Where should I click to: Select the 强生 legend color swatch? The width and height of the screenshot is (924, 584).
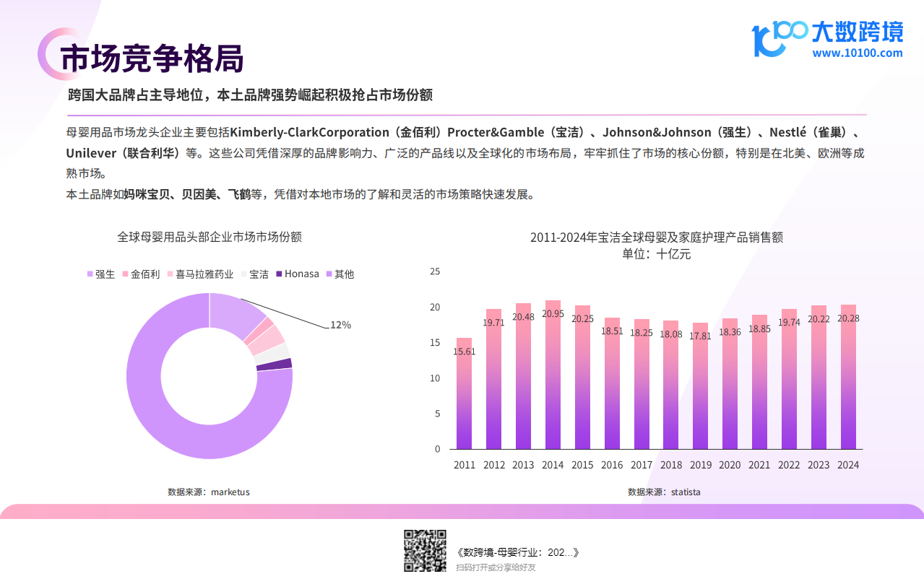90,274
